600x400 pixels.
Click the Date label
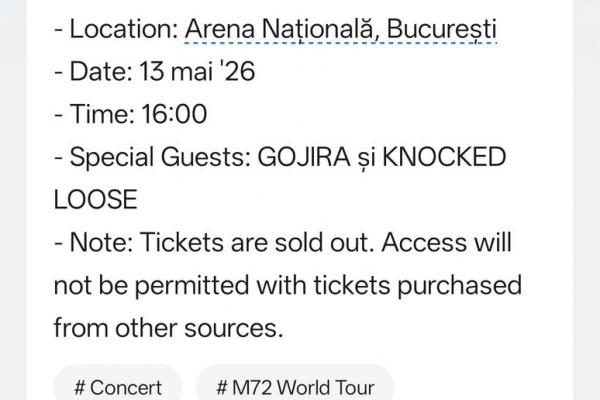tap(101, 72)
